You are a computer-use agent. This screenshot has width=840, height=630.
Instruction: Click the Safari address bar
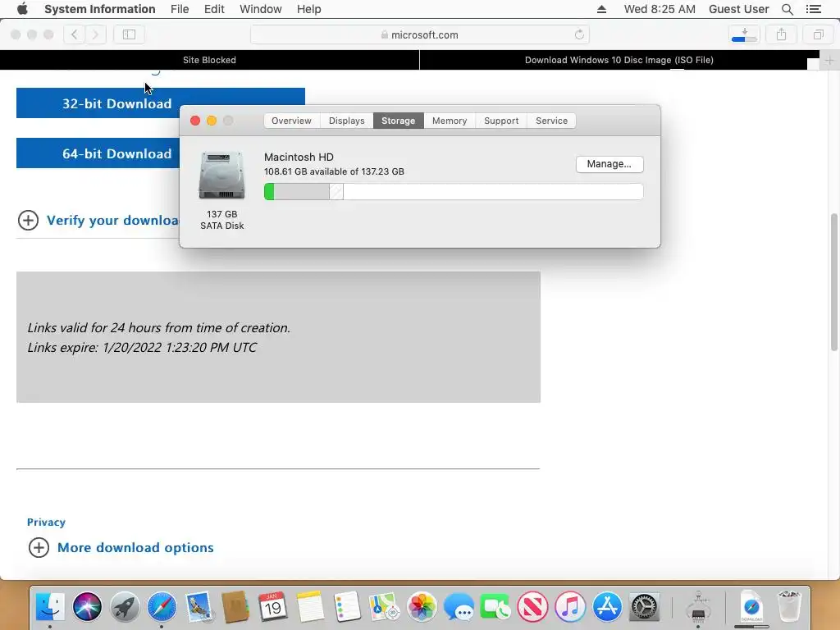[420, 34]
